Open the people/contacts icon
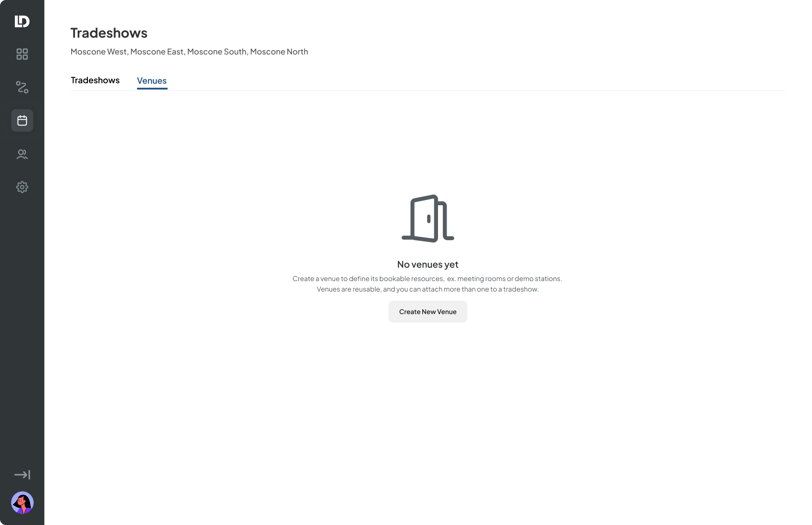 pos(22,154)
